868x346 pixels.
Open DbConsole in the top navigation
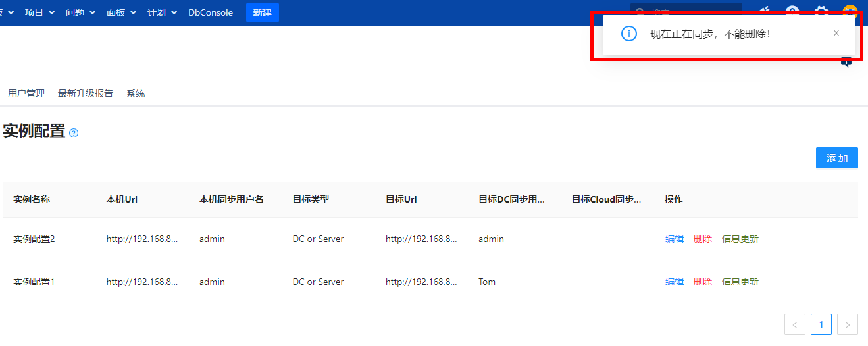211,12
